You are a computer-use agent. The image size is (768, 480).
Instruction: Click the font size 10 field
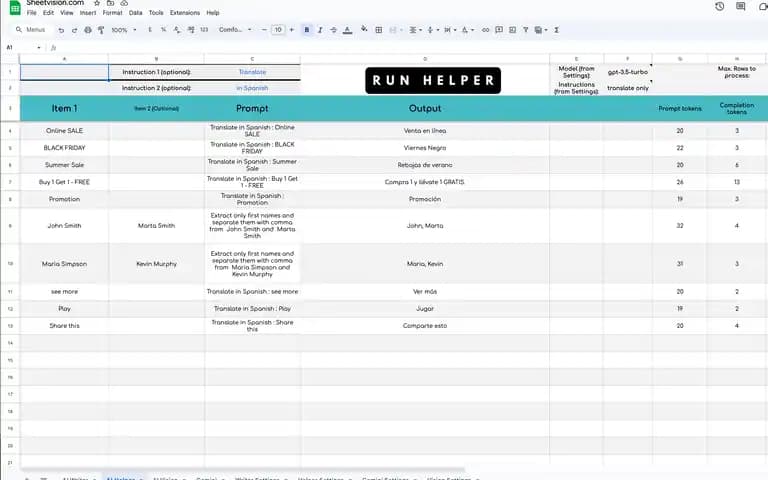pos(278,30)
